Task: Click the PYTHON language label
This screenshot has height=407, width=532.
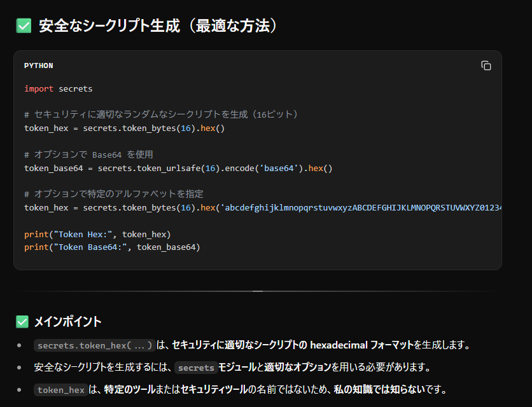Action: click(38, 66)
